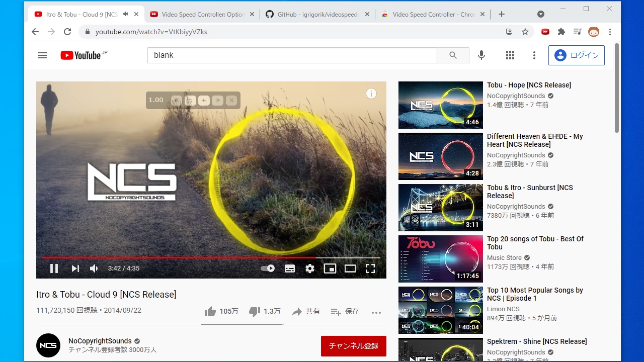Go back in browser history

point(35,32)
